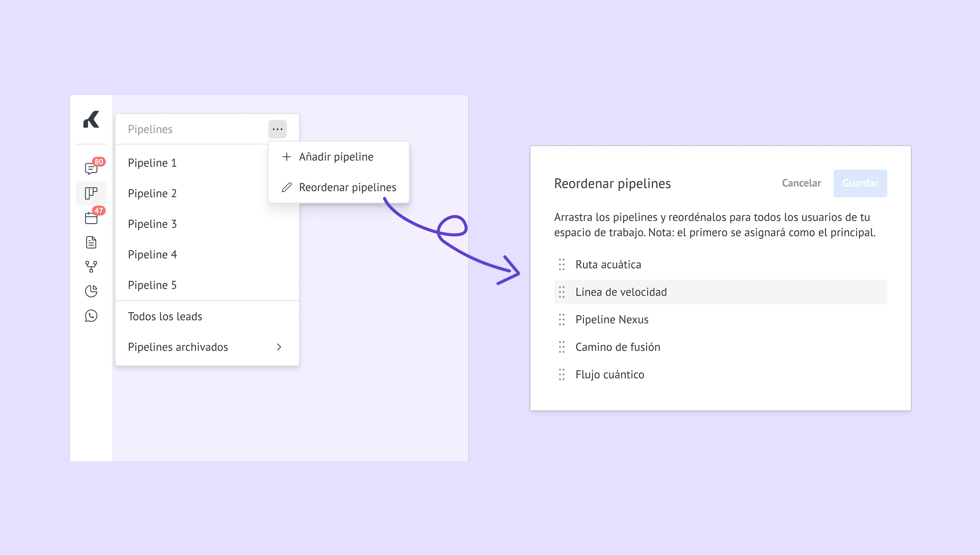Select Pipeline 3 in the list
The image size is (980, 555).
coord(152,224)
